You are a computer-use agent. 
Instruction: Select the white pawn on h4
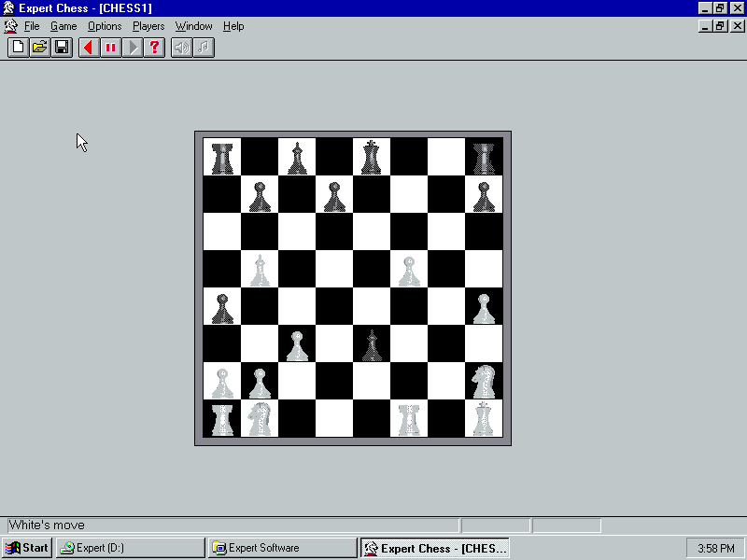(484, 307)
